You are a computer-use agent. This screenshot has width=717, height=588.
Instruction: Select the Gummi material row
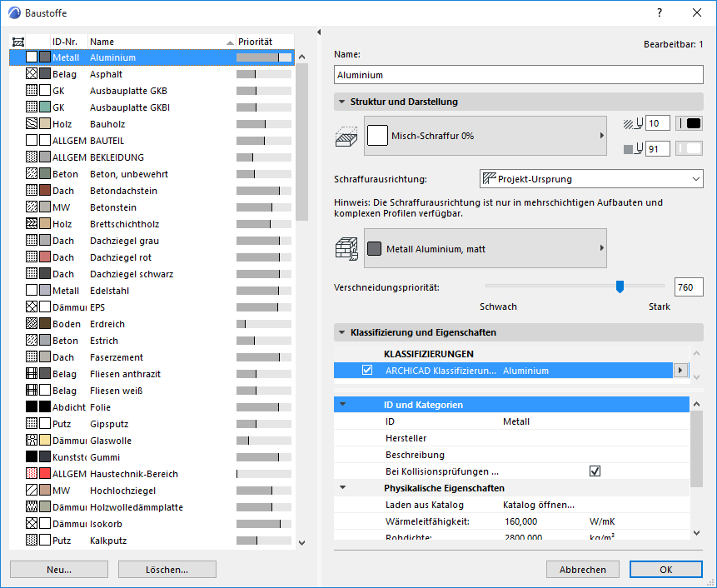152,456
